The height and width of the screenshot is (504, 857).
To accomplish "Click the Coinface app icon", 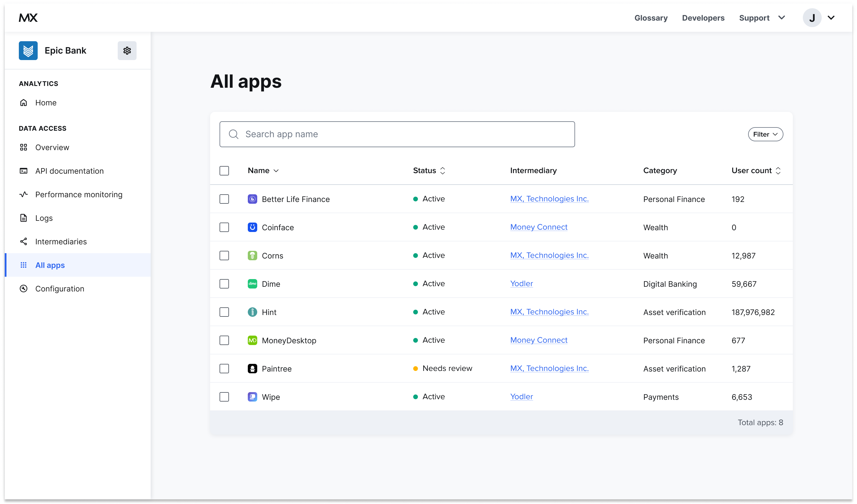I will coord(252,227).
